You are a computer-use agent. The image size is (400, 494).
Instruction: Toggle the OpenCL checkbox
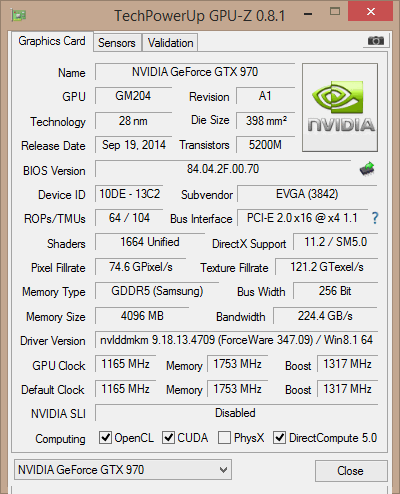click(x=105, y=437)
